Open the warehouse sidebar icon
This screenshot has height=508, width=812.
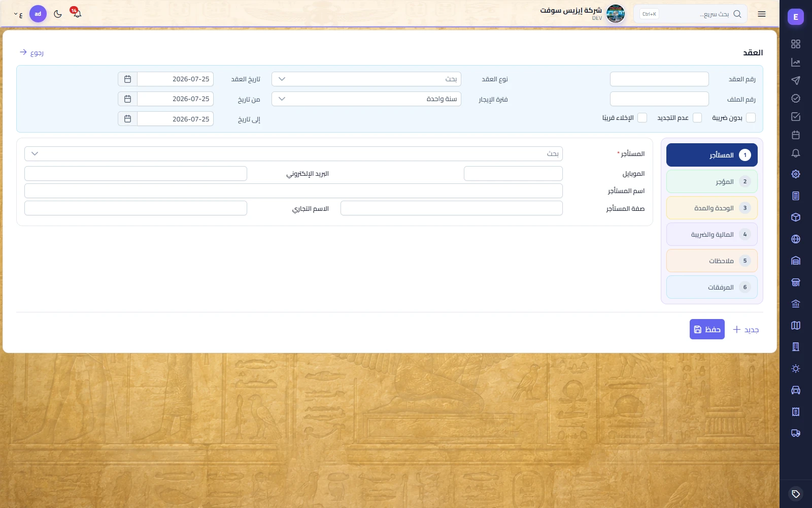point(795,261)
